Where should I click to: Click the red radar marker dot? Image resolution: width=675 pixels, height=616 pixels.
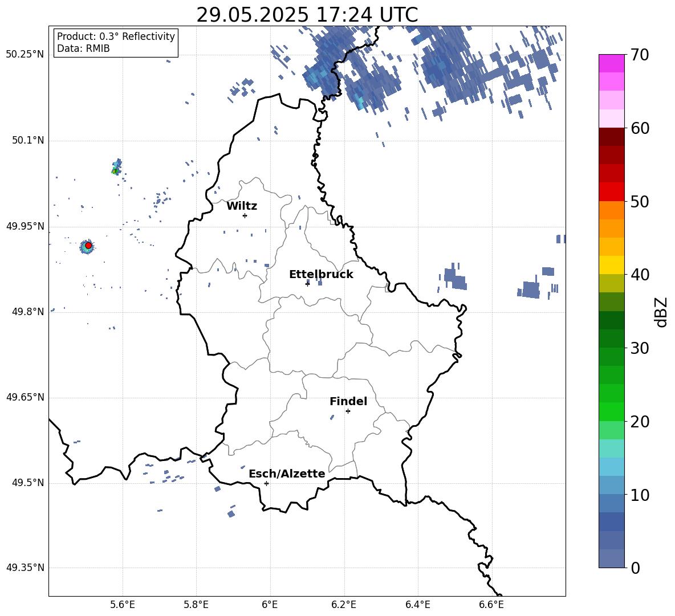pos(88,246)
